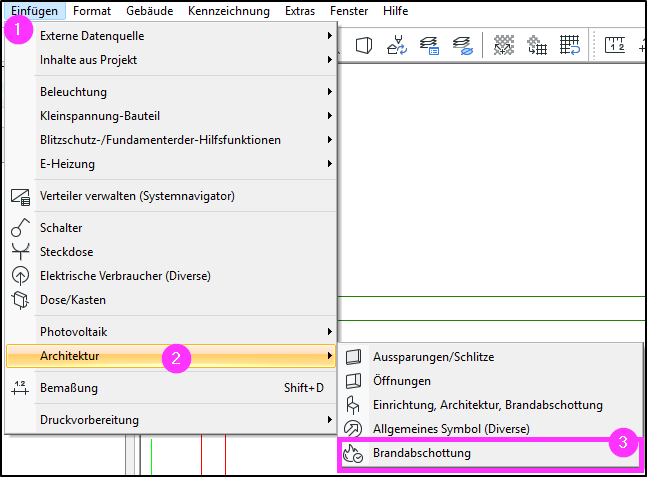Viewport: 647px width, 477px height.
Task: Click the Öffnungen icon
Action: [353, 381]
